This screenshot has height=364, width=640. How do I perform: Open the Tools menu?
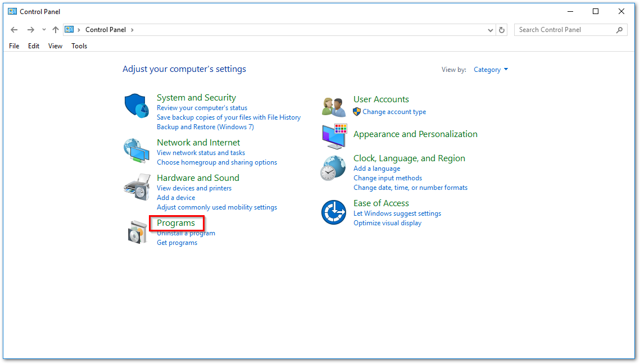pyautogui.click(x=79, y=46)
